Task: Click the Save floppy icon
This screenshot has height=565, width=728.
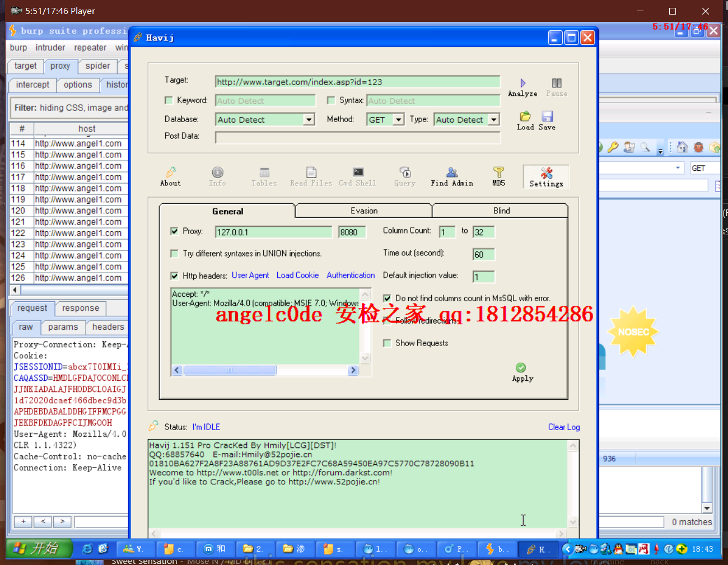Action: (x=547, y=116)
